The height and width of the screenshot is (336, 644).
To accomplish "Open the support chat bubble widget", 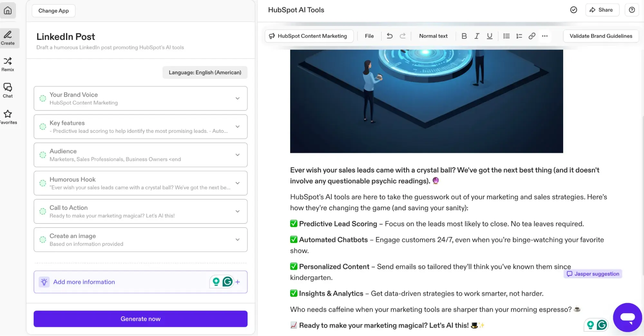I will click(627, 317).
